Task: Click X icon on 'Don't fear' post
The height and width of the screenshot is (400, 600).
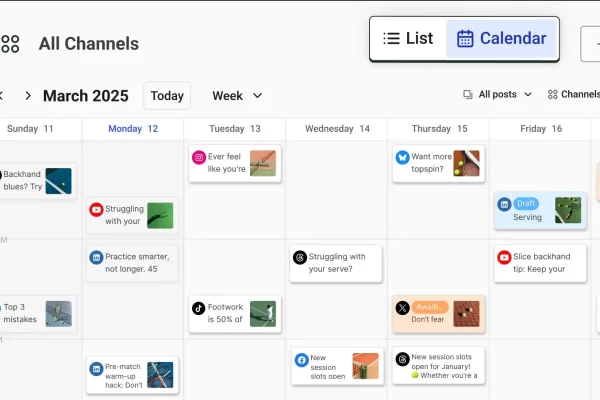Action: 402,308
